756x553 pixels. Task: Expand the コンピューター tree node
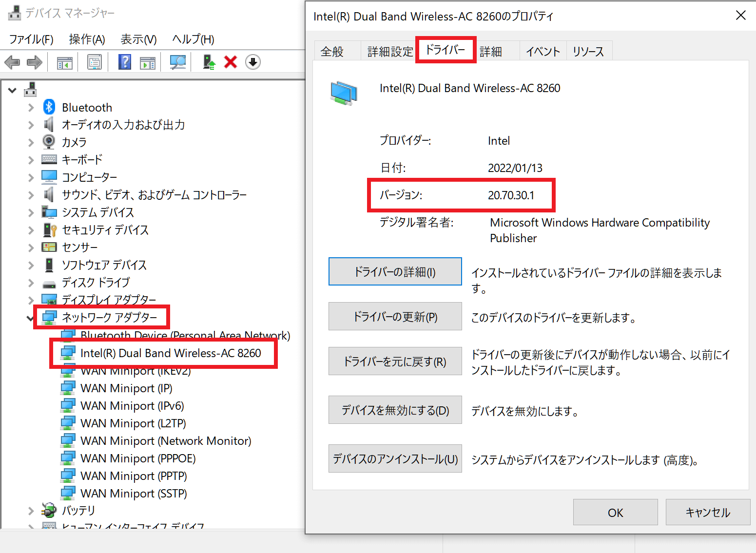coord(31,177)
